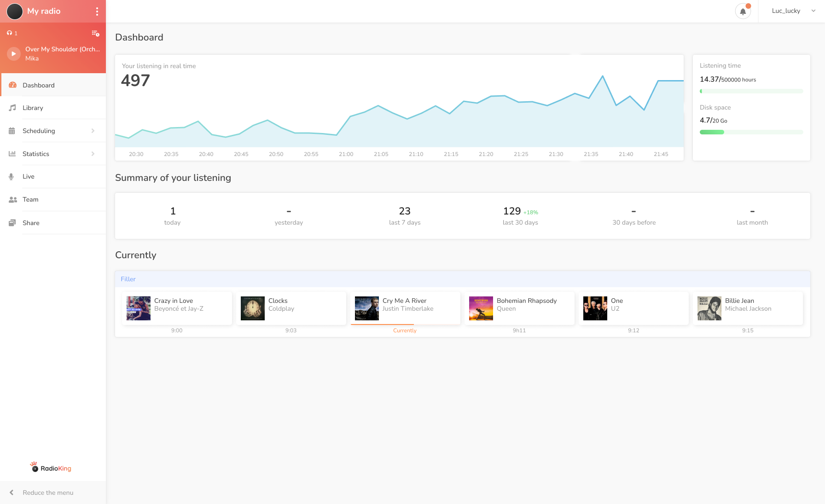This screenshot has width=825, height=504.
Task: Open the Team menu item
Action: pyautogui.click(x=53, y=200)
